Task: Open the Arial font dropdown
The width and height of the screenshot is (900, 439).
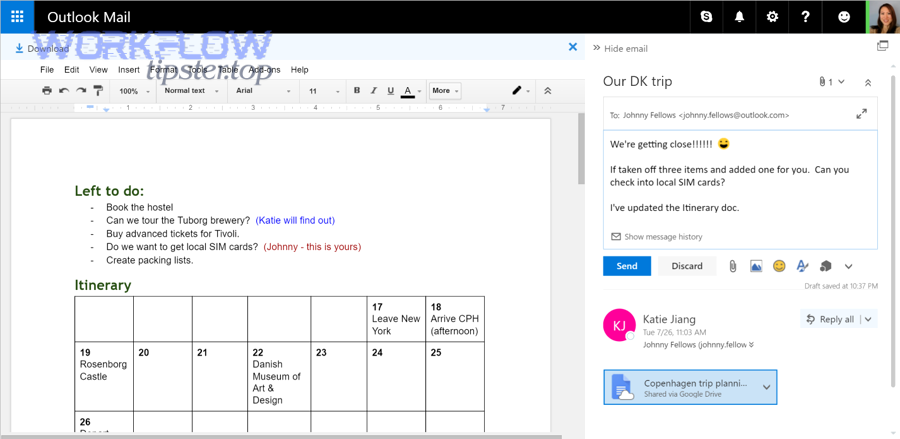Action: coord(263,91)
